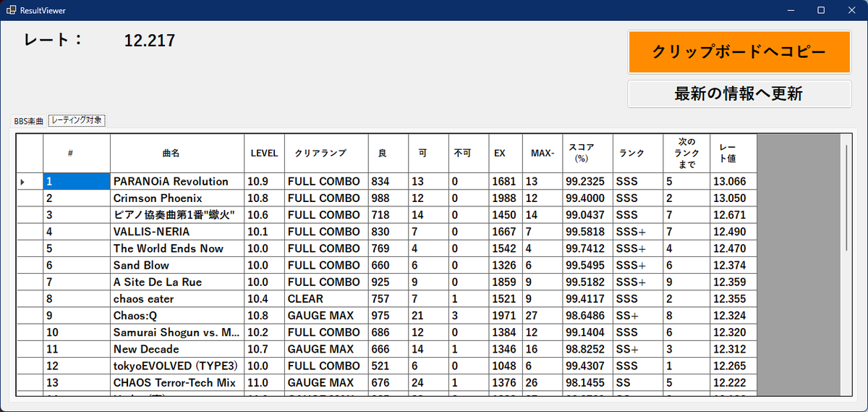Click the 不可 column header
868x412 pixels.
469,154
